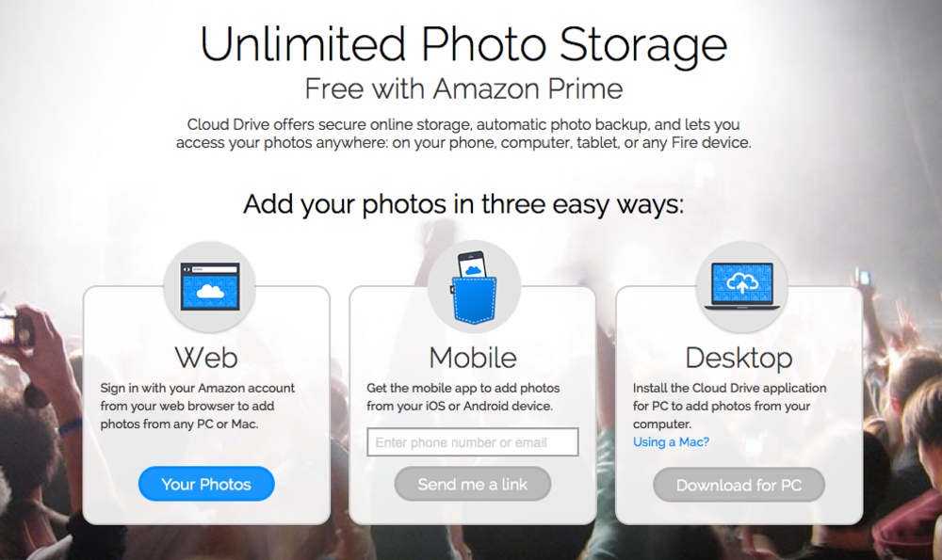Click the Cloud Drive description paragraph
Viewport: 942px width, 560px height.
[x=463, y=134]
